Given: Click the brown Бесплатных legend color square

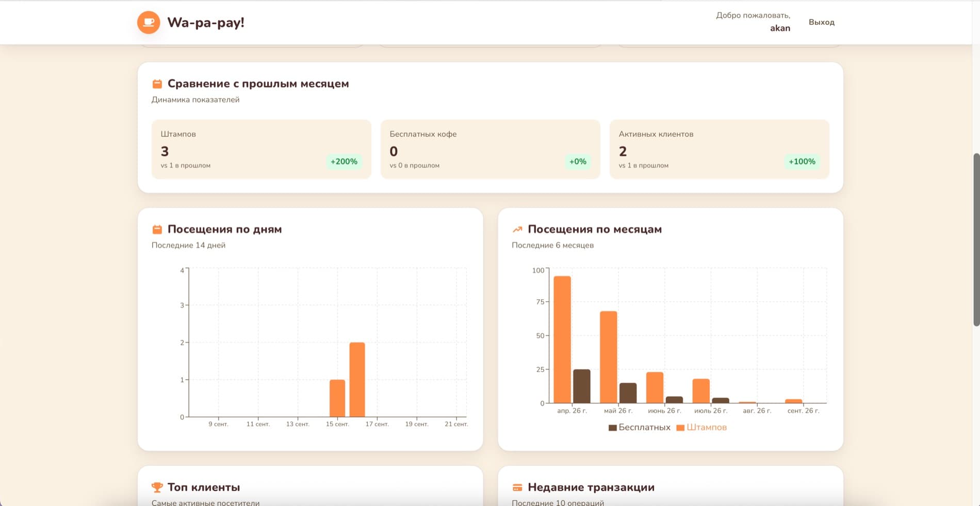Looking at the screenshot, I should click(x=613, y=428).
